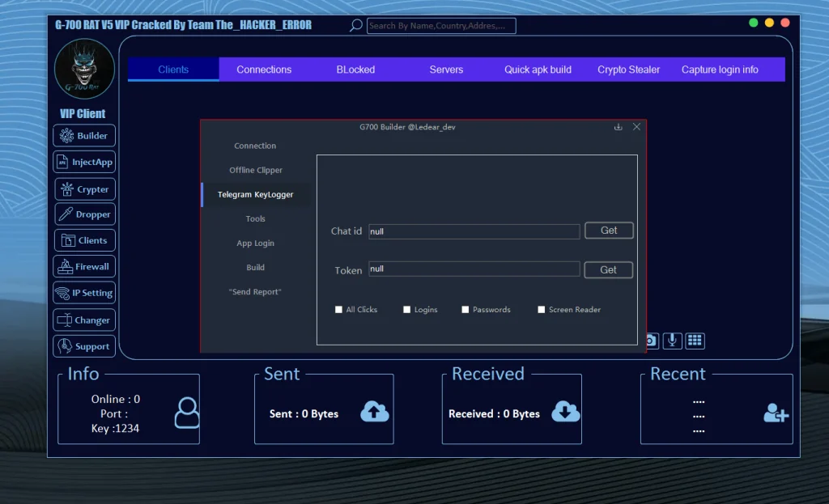Open the Dropper tool
This screenshot has height=504, width=829.
[x=84, y=214]
